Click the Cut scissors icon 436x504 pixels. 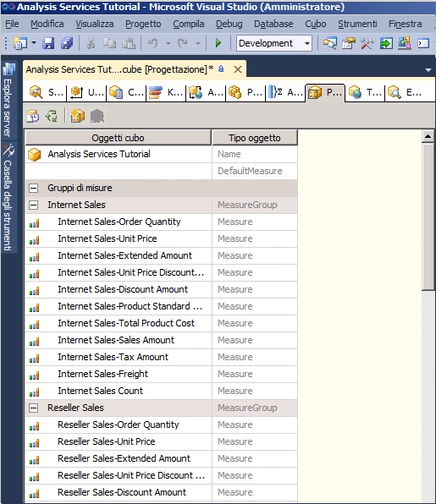[91, 43]
